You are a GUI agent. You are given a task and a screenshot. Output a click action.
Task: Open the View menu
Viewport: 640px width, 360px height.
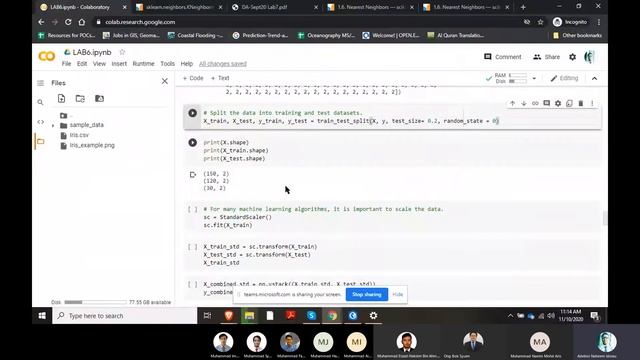[99, 64]
